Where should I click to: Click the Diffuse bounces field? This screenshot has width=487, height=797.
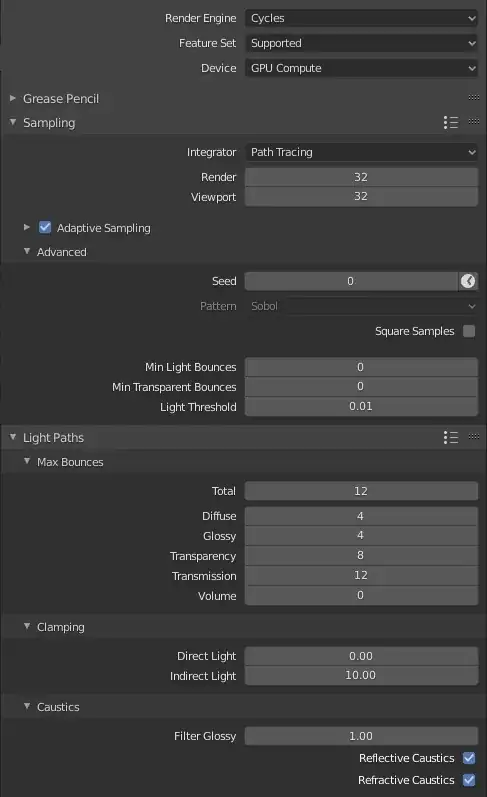coord(361,516)
